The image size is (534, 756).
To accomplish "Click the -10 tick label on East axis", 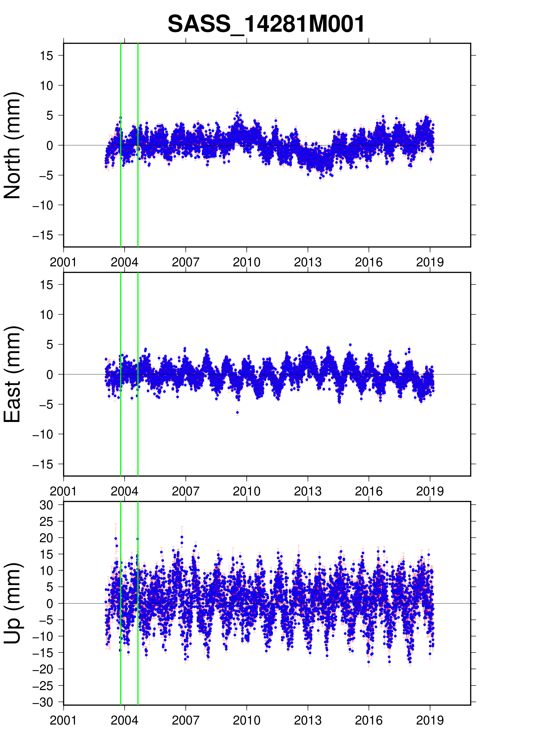I will [x=43, y=434].
